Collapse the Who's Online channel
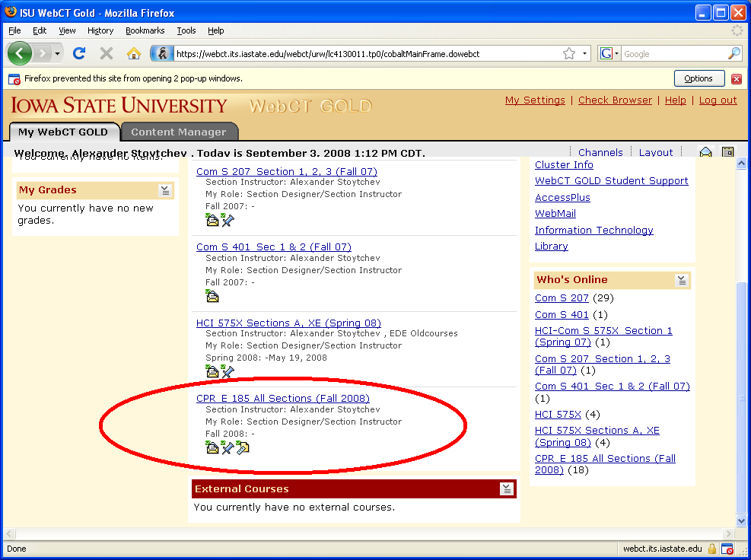The width and height of the screenshot is (751, 560). [681, 280]
